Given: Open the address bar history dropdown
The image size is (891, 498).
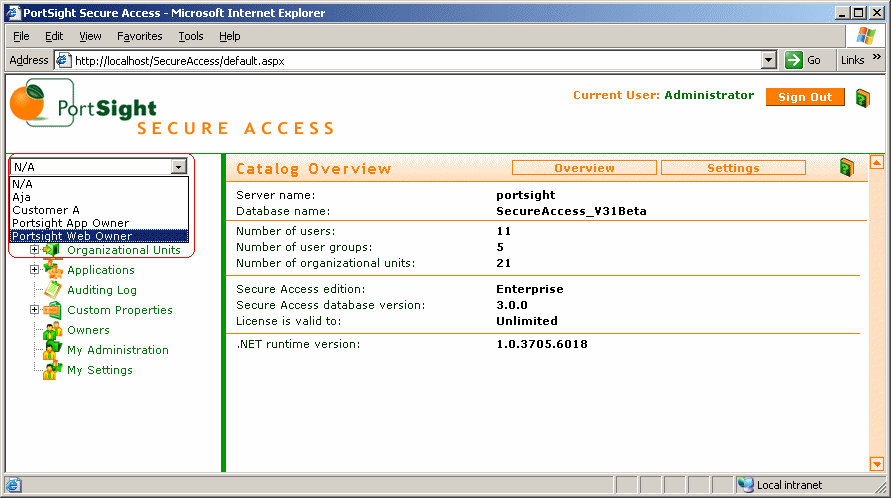Looking at the screenshot, I should (x=768, y=60).
